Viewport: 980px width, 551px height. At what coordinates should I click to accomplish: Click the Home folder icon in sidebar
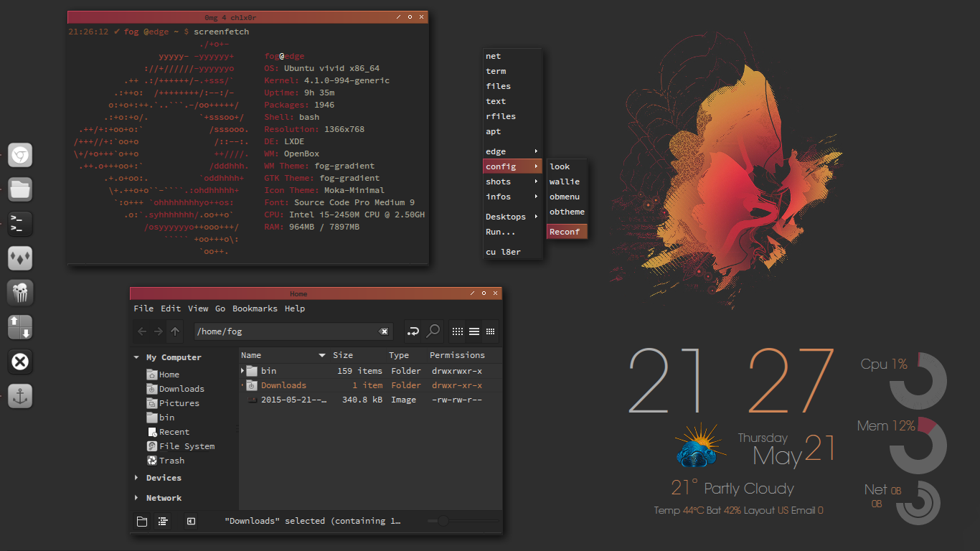pyautogui.click(x=152, y=375)
